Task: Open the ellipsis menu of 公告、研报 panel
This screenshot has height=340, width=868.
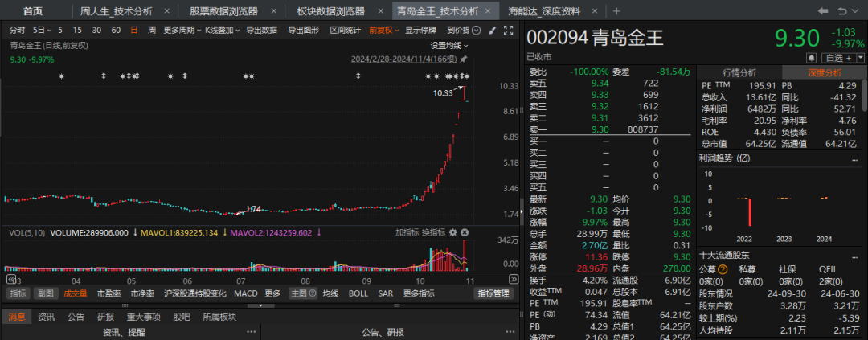Action: pos(510,332)
